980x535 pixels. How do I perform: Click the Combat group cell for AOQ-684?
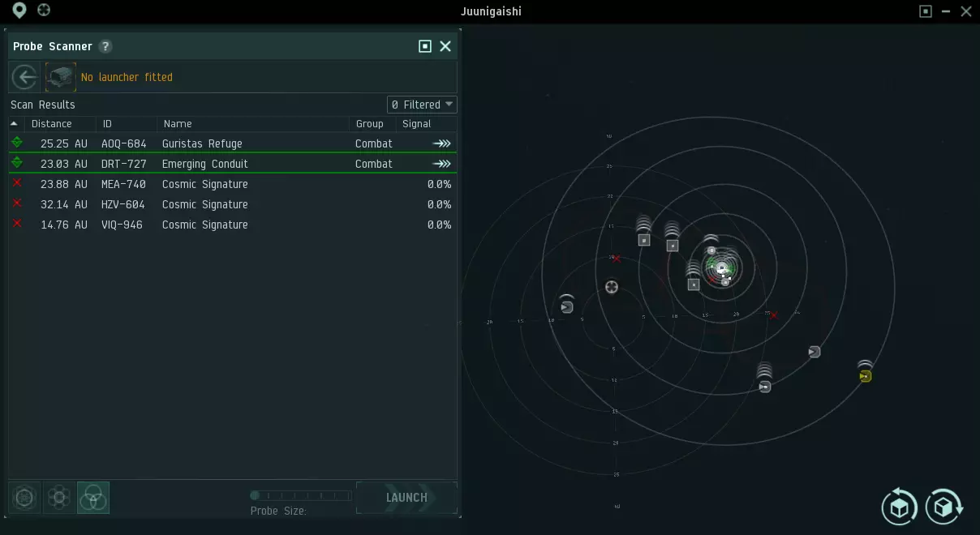[x=374, y=143]
